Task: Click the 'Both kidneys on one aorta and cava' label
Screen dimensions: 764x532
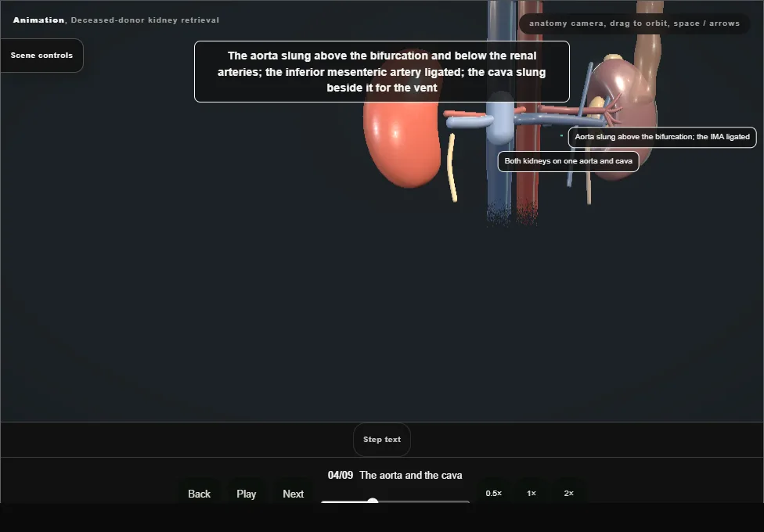Action: [x=568, y=161]
